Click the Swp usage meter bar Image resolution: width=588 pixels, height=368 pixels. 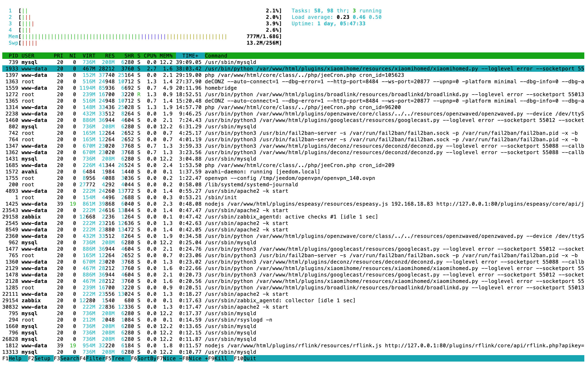click(x=145, y=43)
